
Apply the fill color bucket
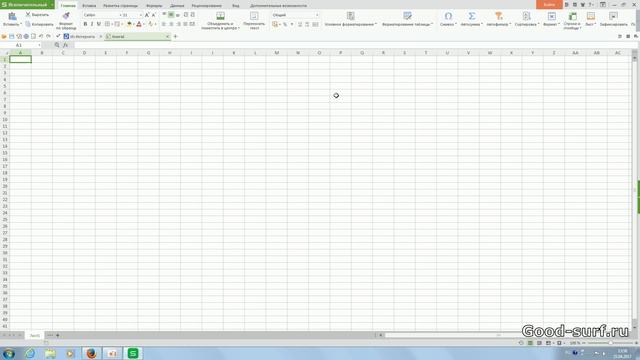click(x=129, y=24)
